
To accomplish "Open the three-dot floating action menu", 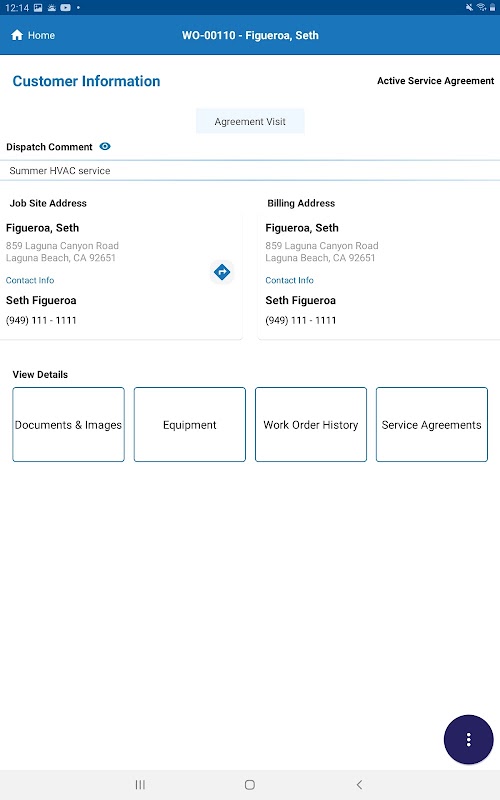I will pos(468,739).
